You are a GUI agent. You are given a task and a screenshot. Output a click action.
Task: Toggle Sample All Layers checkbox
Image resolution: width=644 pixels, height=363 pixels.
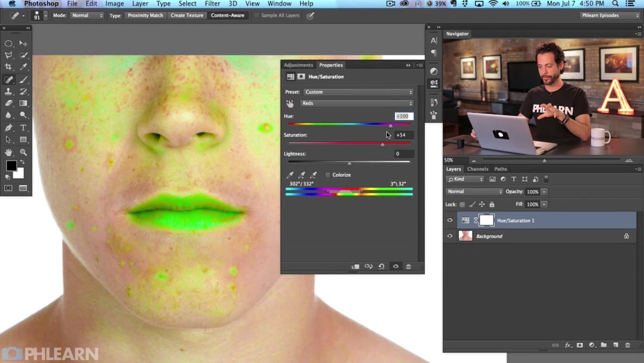coord(257,16)
